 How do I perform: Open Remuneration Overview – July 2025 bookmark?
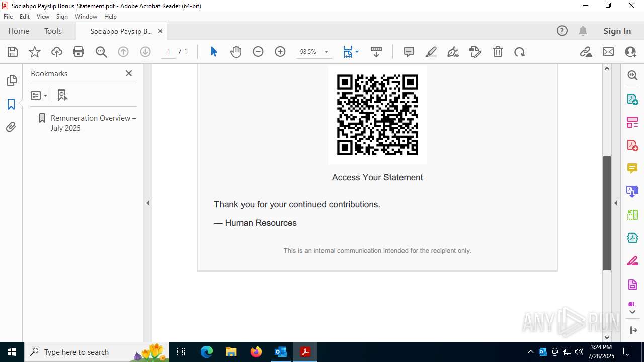point(93,123)
